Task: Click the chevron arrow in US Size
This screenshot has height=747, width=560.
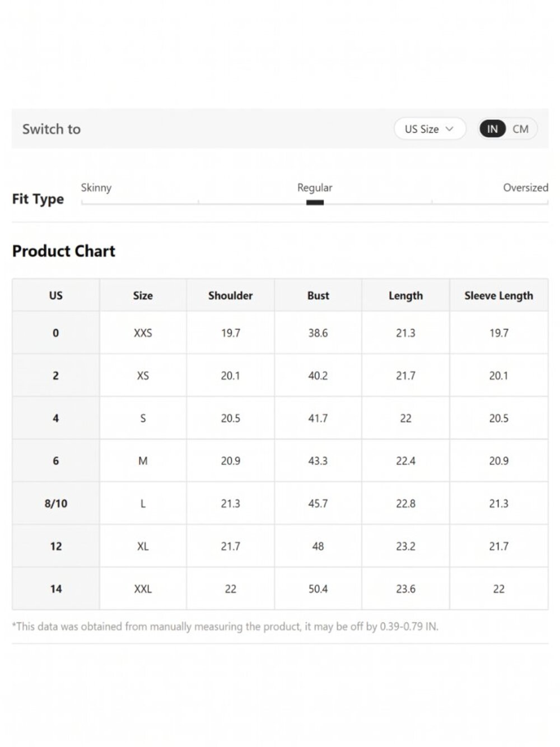Action: tap(449, 129)
